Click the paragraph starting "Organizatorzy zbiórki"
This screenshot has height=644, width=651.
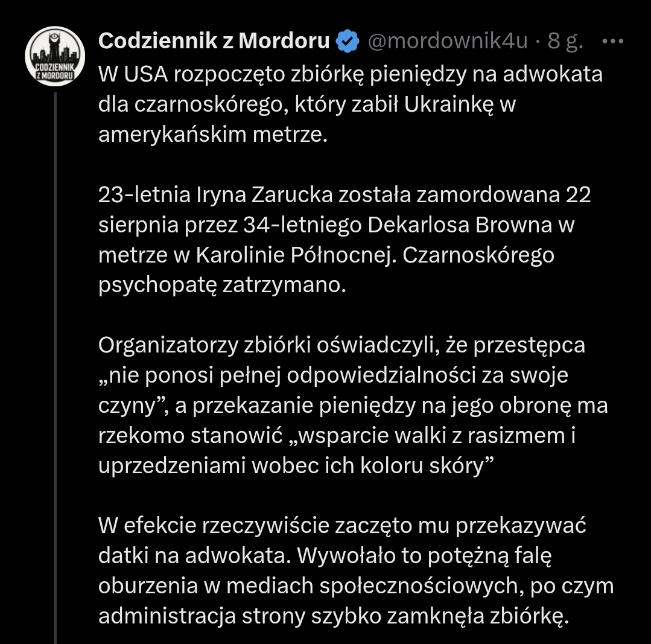coord(353,406)
